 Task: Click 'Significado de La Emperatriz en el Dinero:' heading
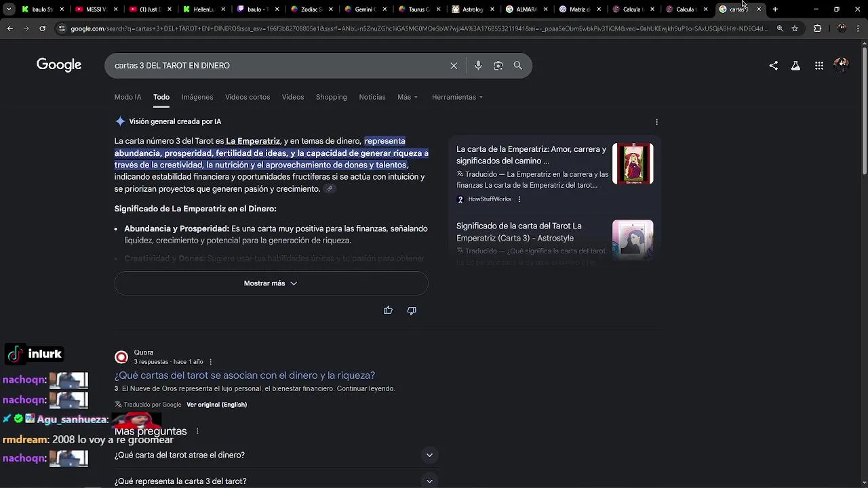[195, 209]
